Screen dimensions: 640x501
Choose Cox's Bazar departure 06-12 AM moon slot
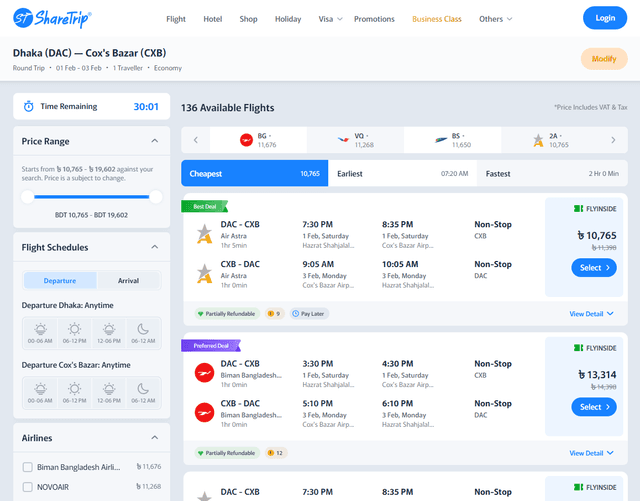143,393
